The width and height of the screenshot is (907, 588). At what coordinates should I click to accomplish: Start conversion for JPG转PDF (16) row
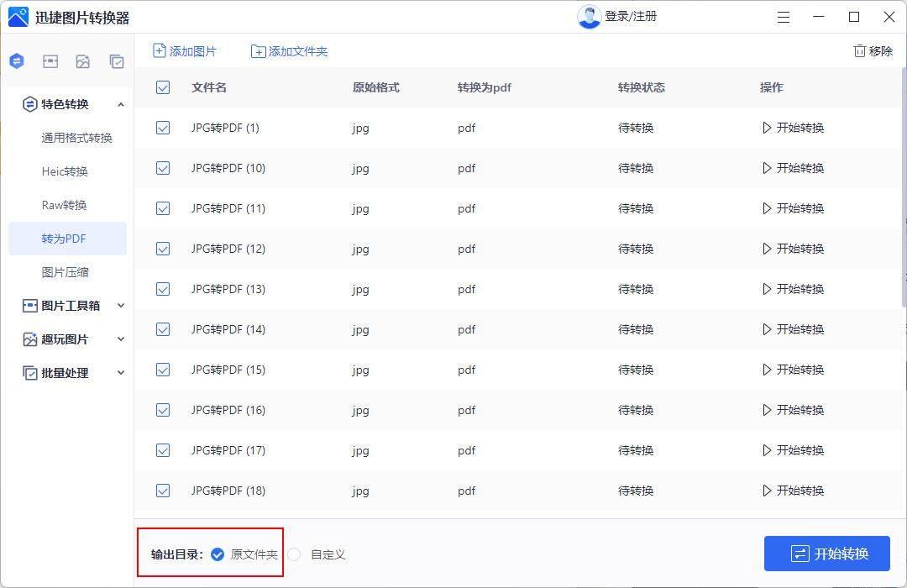[x=793, y=410]
